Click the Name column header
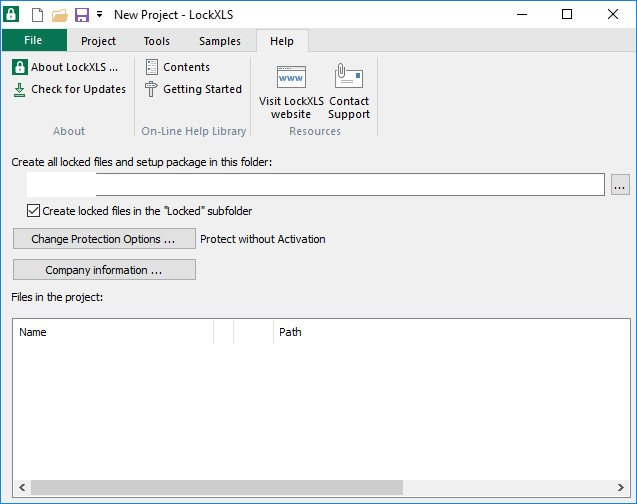 (x=113, y=332)
